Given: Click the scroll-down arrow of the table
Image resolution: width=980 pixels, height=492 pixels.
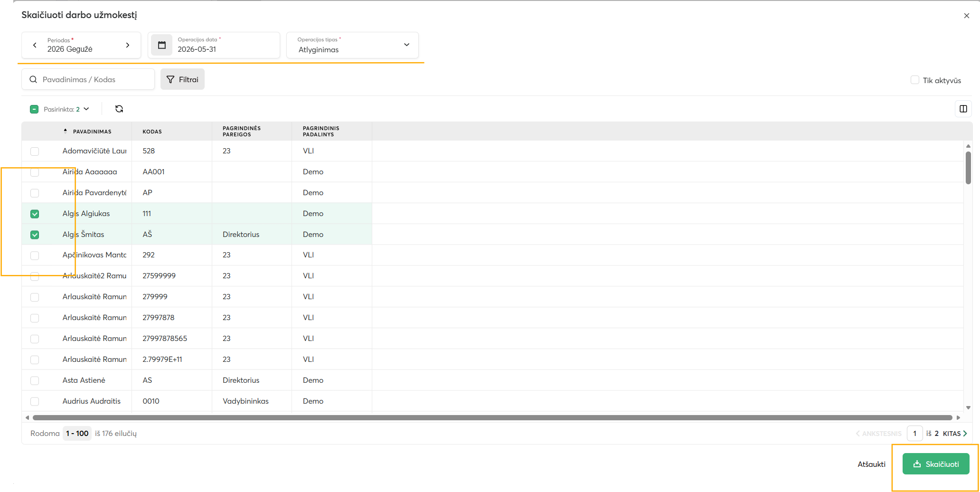Looking at the screenshot, I should (x=968, y=407).
